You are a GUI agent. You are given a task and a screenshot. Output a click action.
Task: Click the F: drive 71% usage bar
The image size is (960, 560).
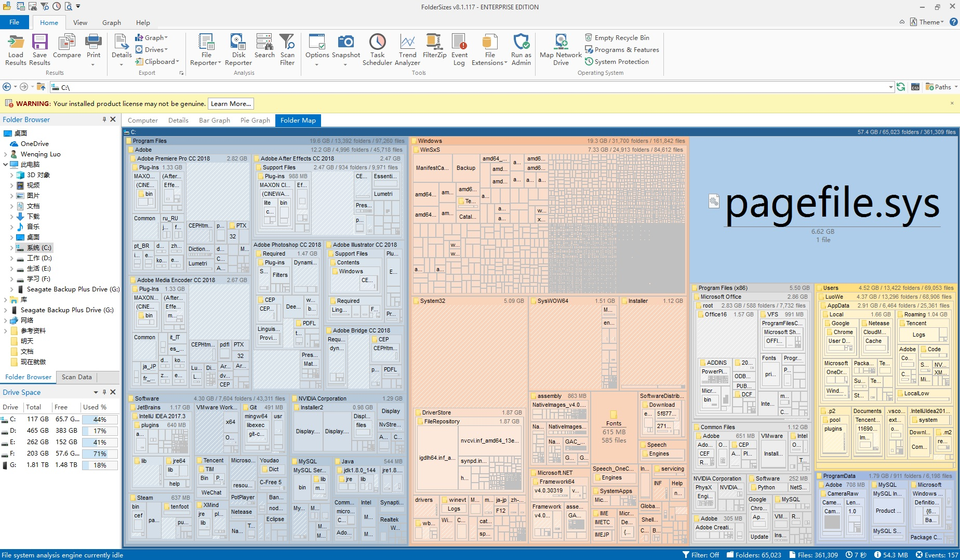point(100,454)
